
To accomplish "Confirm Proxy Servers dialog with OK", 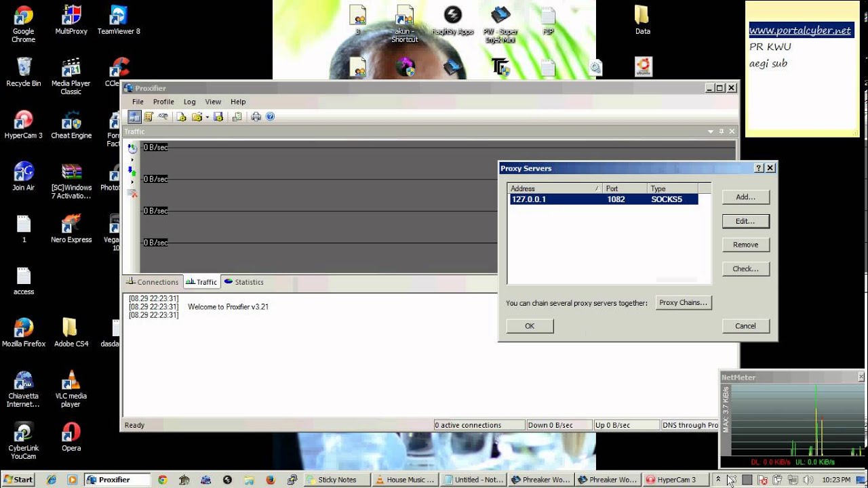I will coord(530,326).
